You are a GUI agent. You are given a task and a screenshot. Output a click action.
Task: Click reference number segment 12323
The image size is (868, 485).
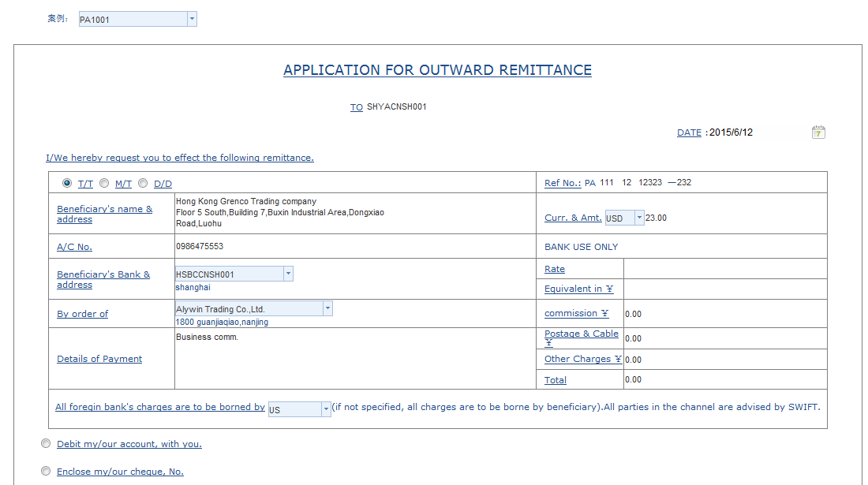click(650, 182)
